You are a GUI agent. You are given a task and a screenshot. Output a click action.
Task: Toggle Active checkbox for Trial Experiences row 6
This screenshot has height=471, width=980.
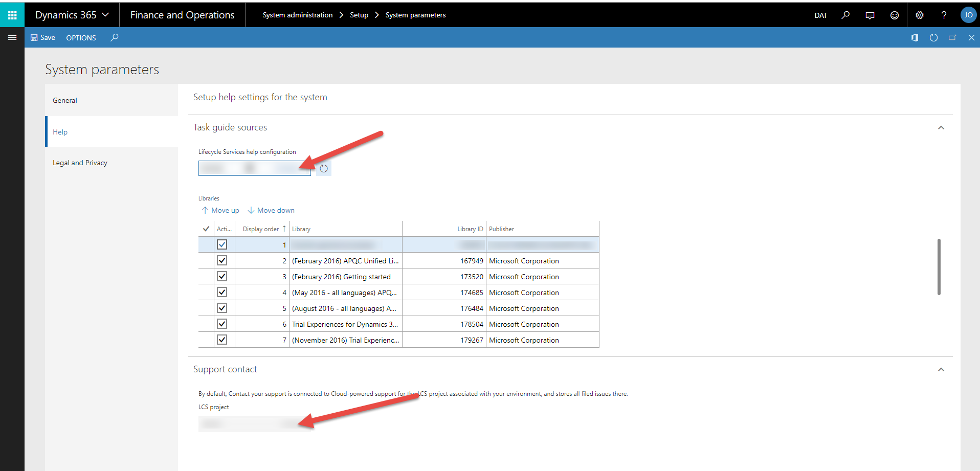[x=222, y=324]
